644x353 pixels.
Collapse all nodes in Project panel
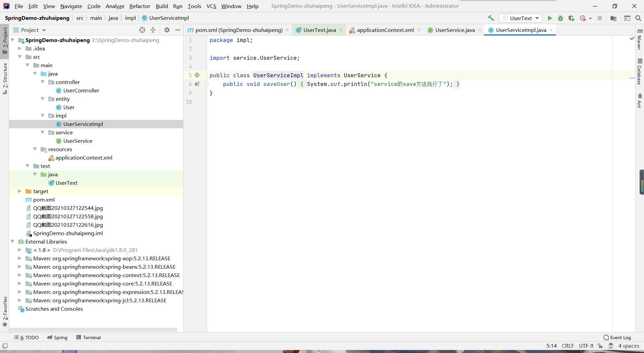pos(153,30)
